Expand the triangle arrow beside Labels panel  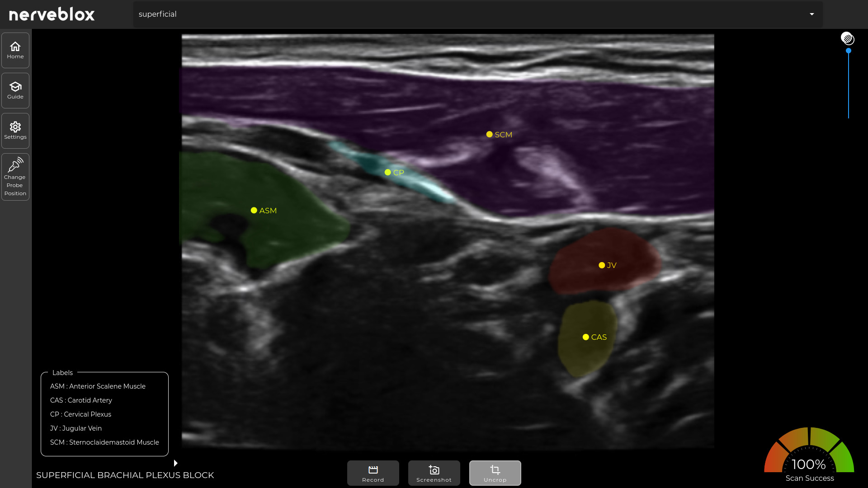click(x=176, y=463)
